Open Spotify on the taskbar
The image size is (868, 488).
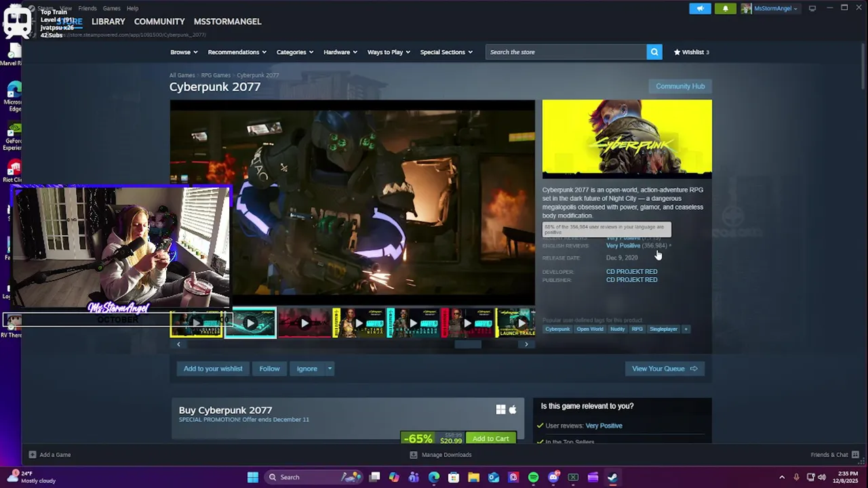pos(533,477)
